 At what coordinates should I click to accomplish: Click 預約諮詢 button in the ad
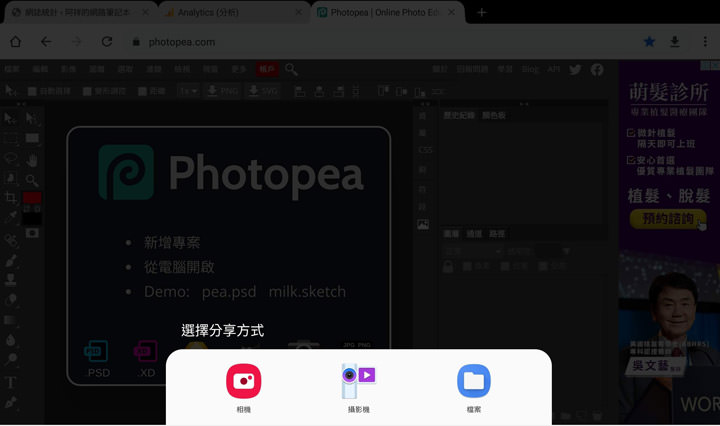[x=668, y=219]
